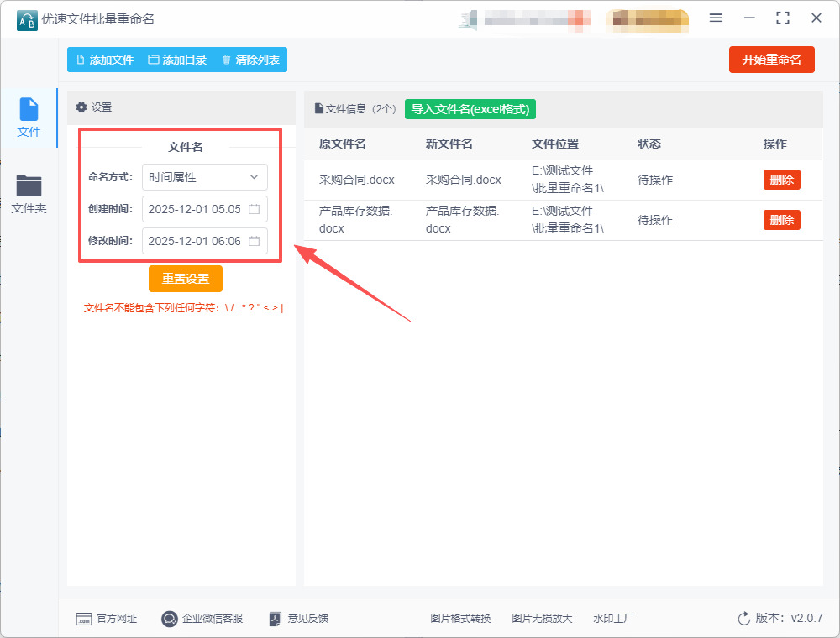Click the 重置设置 button

[186, 279]
